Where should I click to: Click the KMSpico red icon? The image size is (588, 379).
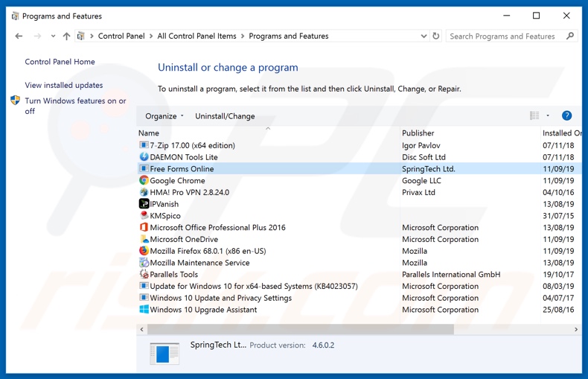point(144,215)
